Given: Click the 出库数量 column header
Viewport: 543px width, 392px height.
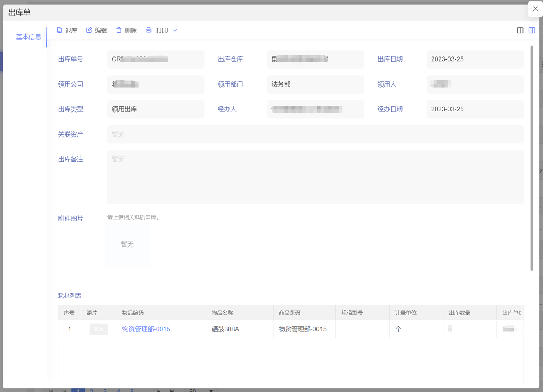Looking at the screenshot, I should pyautogui.click(x=459, y=313).
